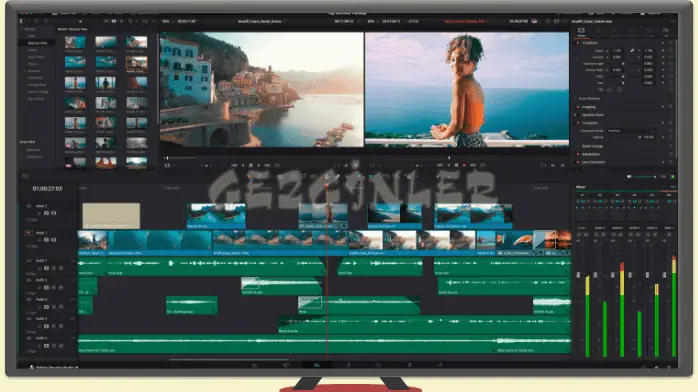Stop playback in the source viewer
698x392 pixels.
[x=251, y=165]
